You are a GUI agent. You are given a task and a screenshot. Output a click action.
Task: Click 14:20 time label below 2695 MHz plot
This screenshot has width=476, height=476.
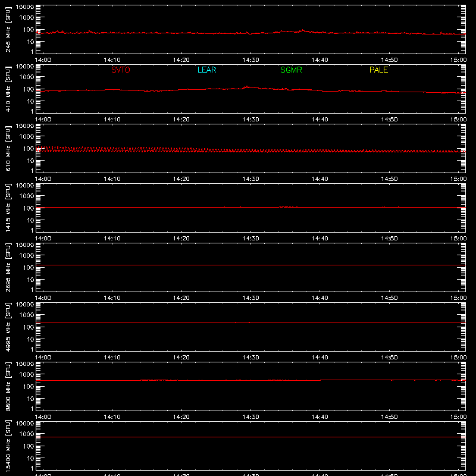point(181,298)
